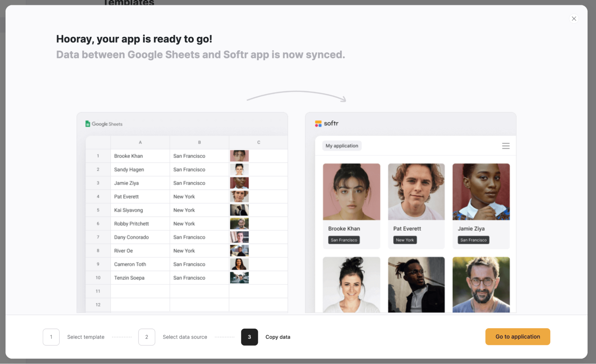
Task: Click Dany Conorado's thumbnail in column C
Action: coord(239,237)
